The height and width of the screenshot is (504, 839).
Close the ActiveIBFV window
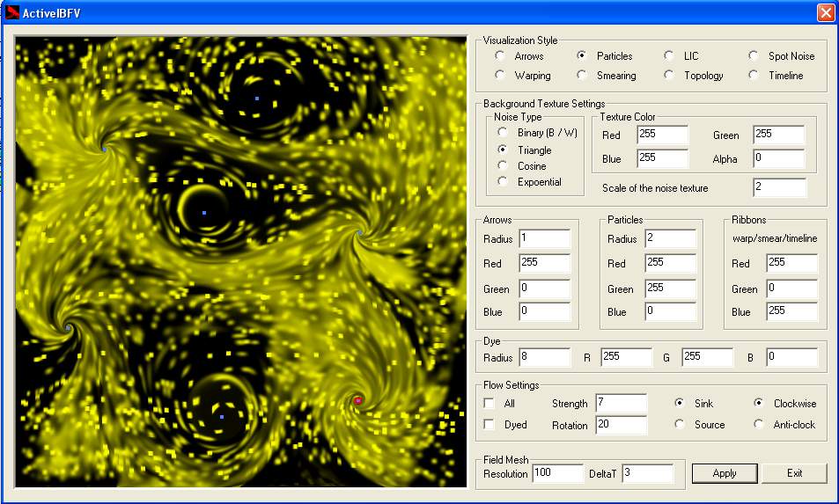[825, 12]
